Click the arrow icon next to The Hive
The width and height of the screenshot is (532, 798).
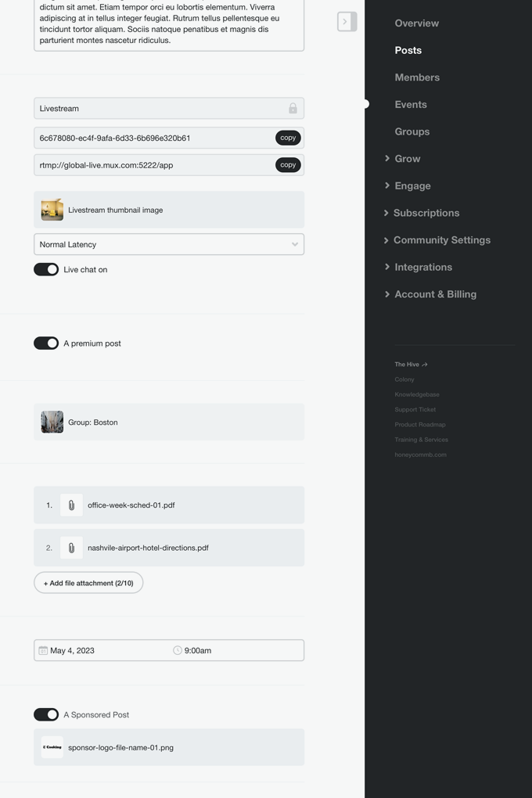425,365
